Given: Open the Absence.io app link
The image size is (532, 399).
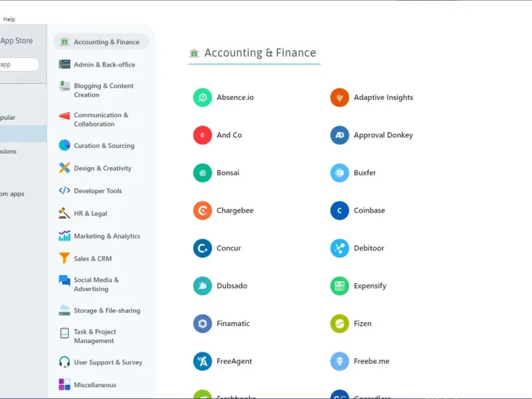Looking at the screenshot, I should click(235, 97).
